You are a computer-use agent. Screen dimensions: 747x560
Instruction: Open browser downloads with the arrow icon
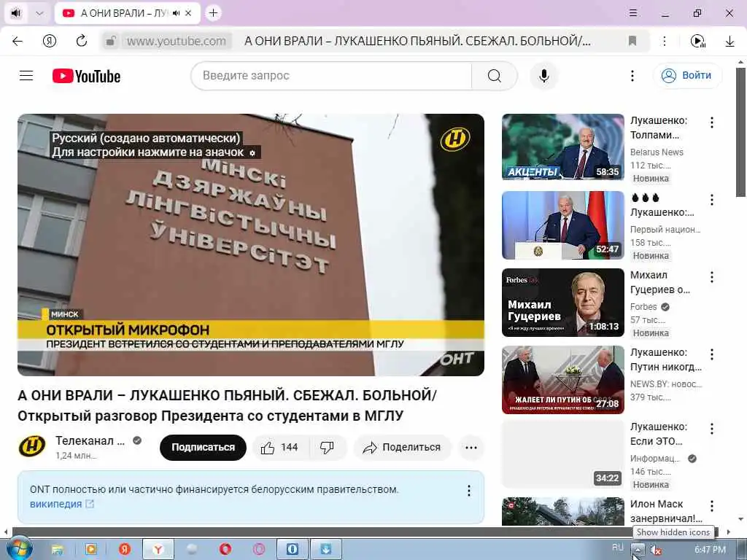tap(729, 41)
